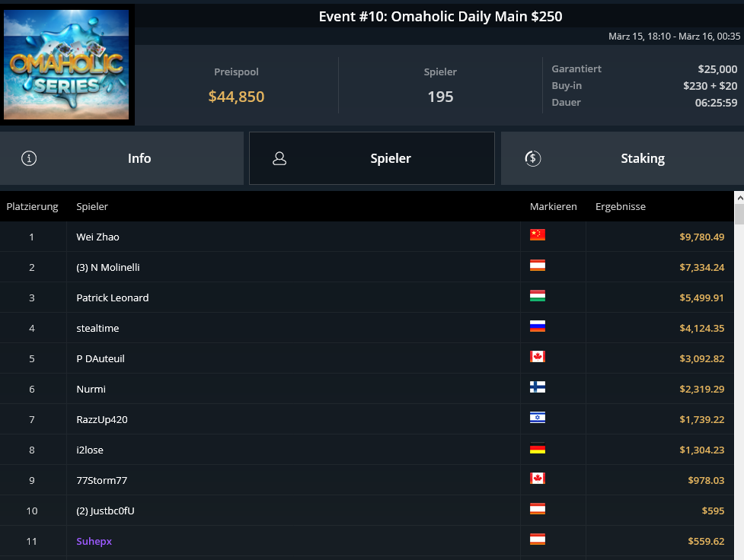Screen dimensions: 744x560
Task: Click the $595 result
Action: click(x=713, y=511)
